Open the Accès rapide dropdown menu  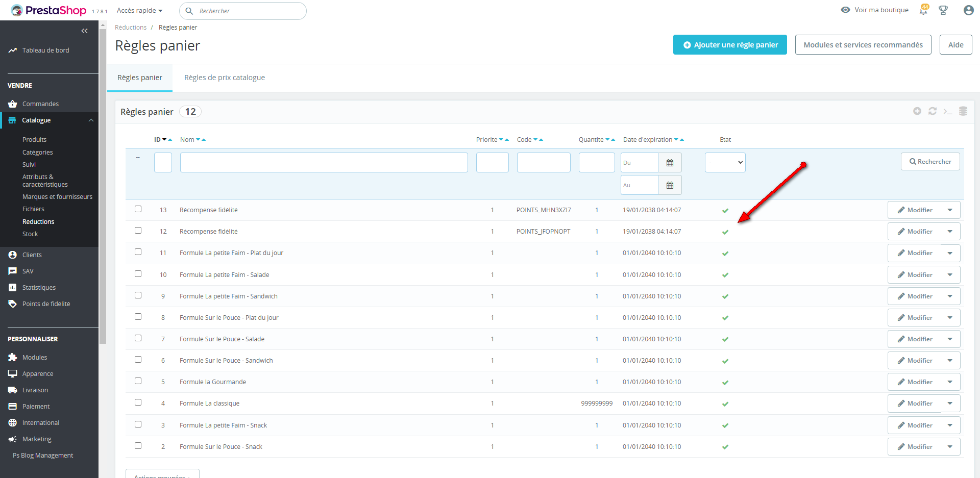(139, 11)
